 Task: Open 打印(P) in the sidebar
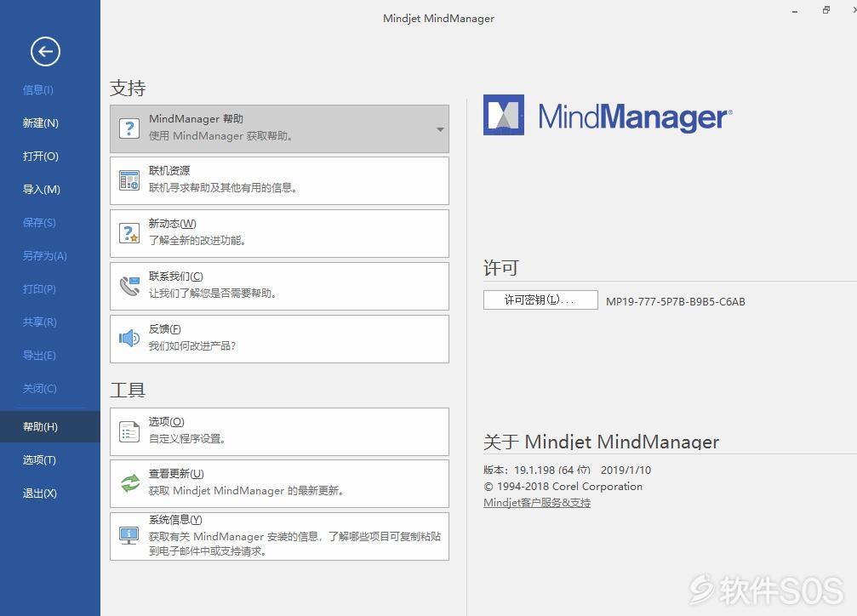(39, 289)
